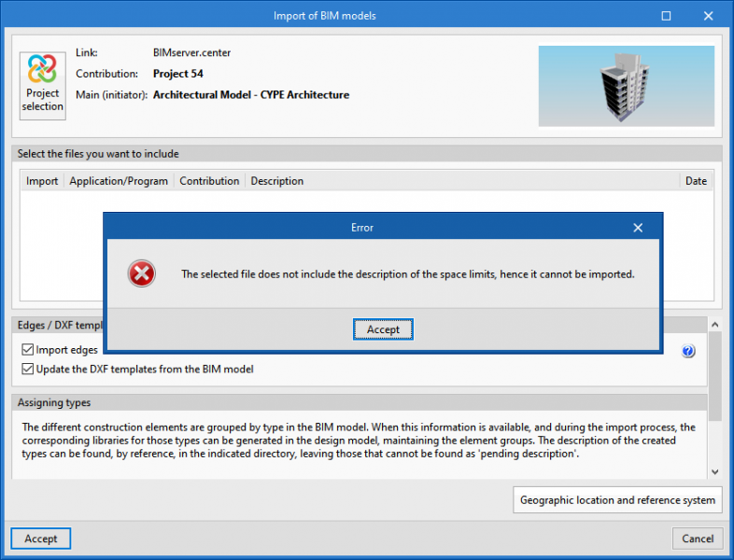Click the red error X icon
This screenshot has height=560, width=734.
[141, 274]
